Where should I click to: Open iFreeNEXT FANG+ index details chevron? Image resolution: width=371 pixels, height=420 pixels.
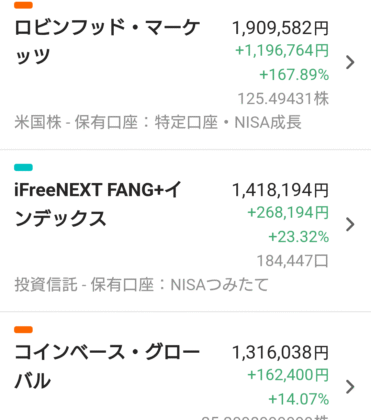pos(350,224)
